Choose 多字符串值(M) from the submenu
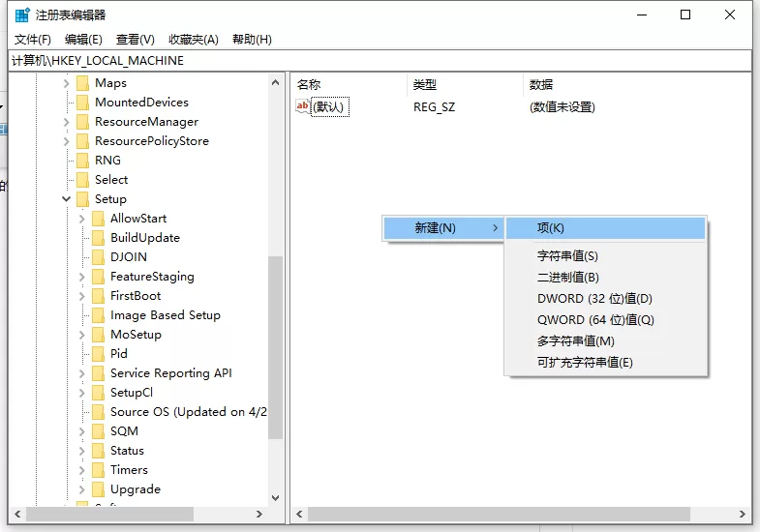 [605, 340]
